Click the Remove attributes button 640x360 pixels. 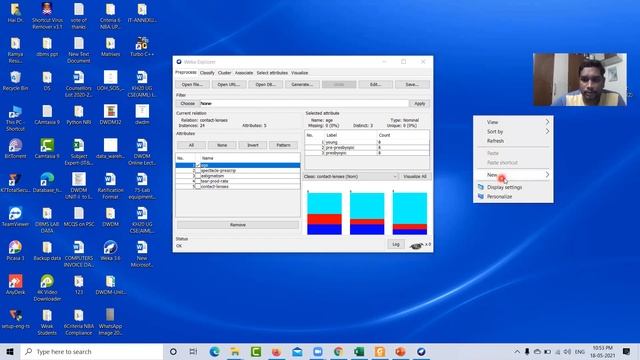[238, 225]
